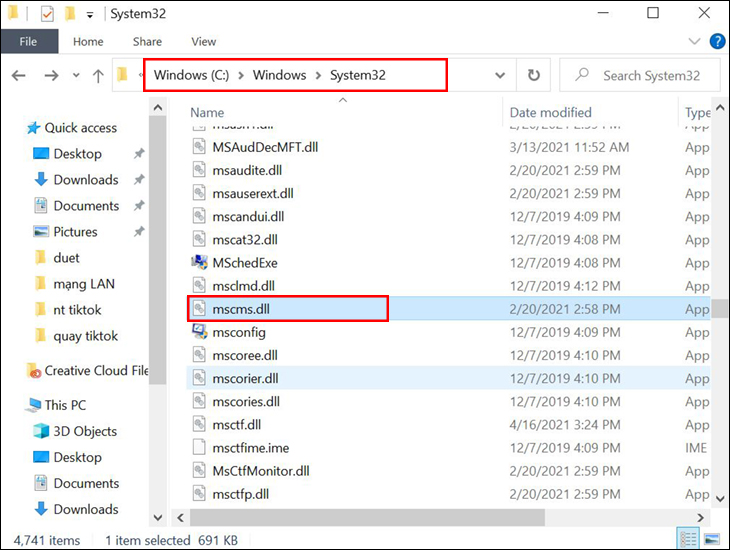Open the recent locations dropdown
This screenshot has height=550, width=730.
(x=76, y=75)
